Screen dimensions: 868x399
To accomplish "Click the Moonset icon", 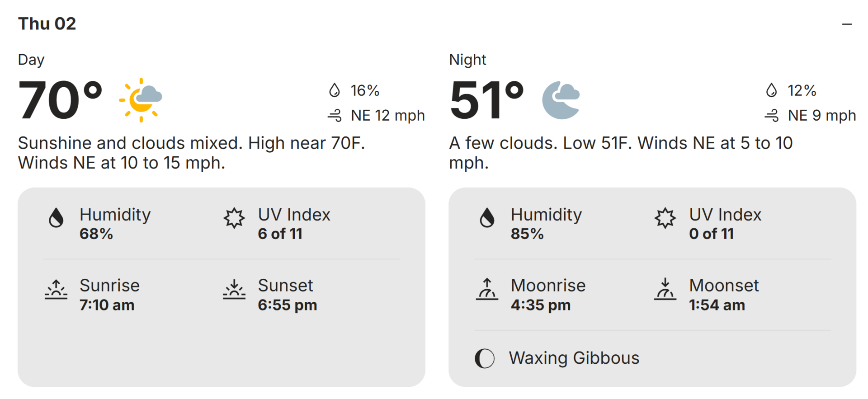I will click(665, 289).
